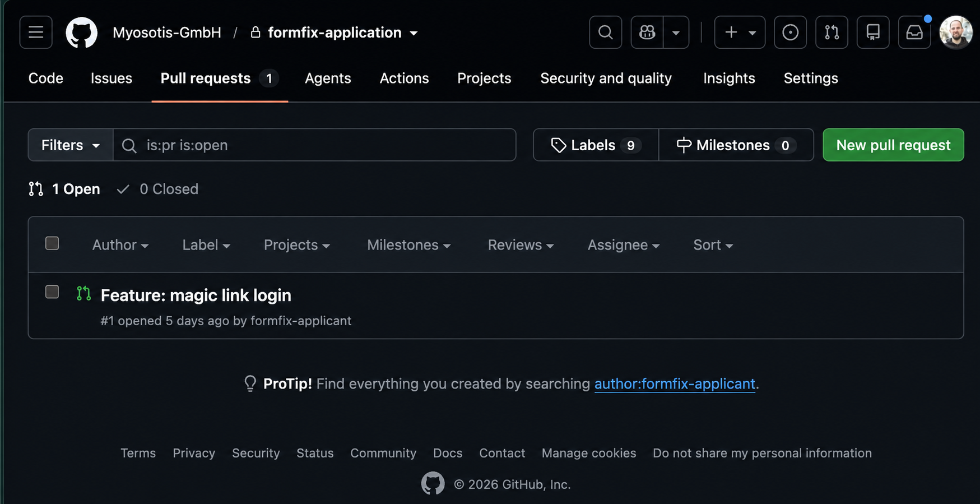980x504 pixels.
Task: Show 1 Open pull requests
Action: click(64, 189)
